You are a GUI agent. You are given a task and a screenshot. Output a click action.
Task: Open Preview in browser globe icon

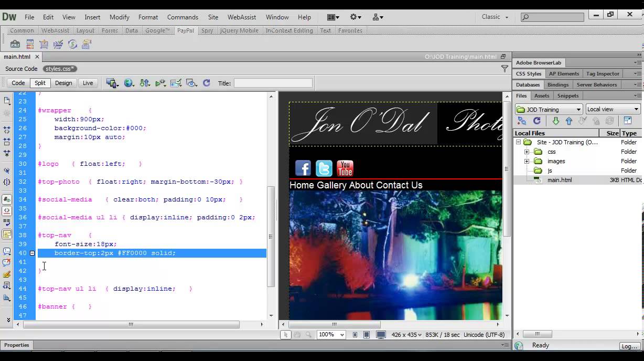tap(128, 83)
